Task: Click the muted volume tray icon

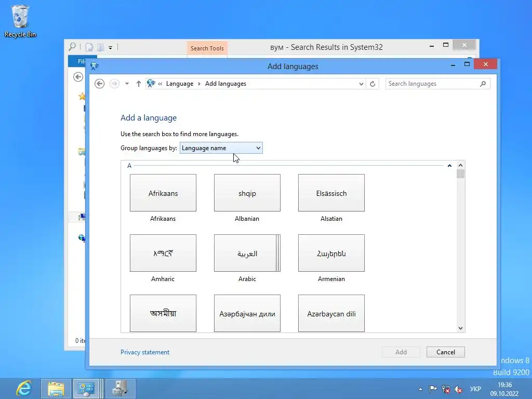Action: (x=458, y=389)
